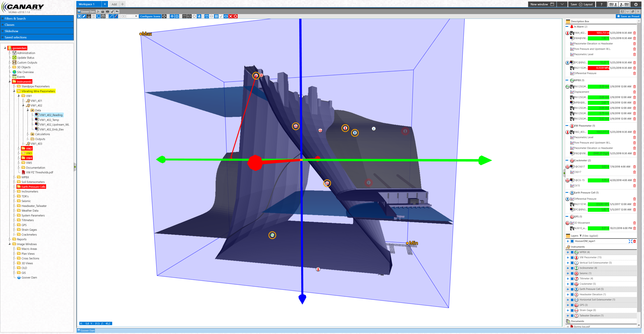
Task: Toggle Seismic layer checkbox
Action: click(x=572, y=273)
